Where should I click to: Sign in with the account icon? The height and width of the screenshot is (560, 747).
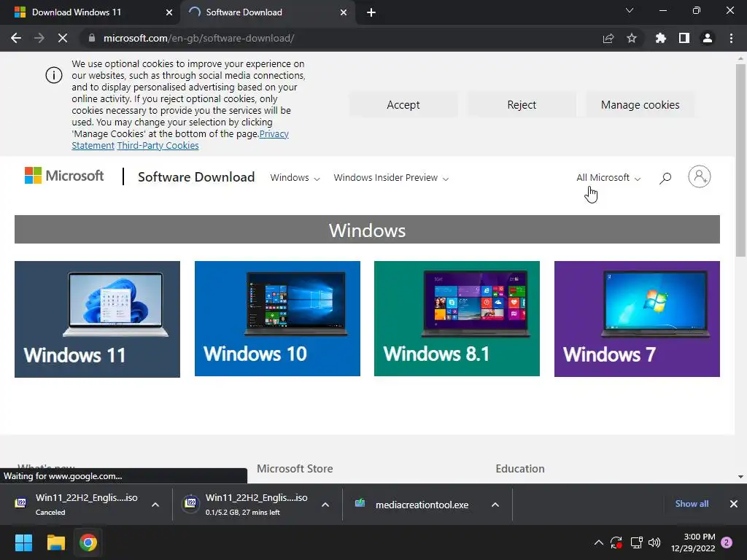[700, 176]
